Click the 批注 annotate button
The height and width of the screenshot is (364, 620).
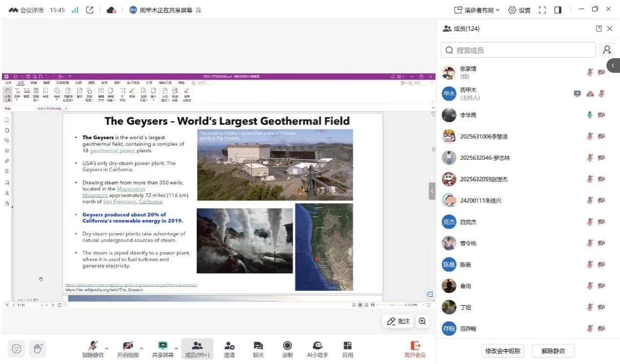point(399,321)
